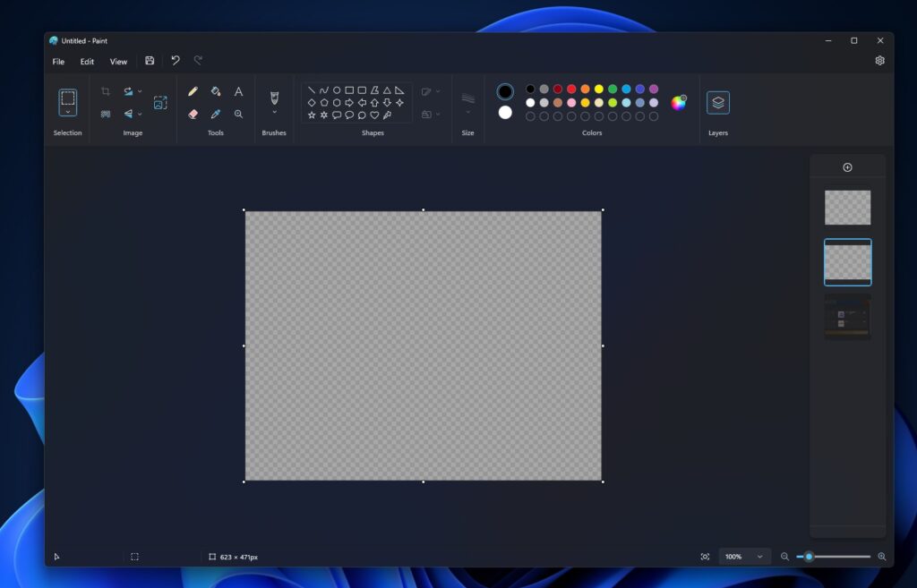
Task: Undo the last action
Action: pyautogui.click(x=176, y=61)
